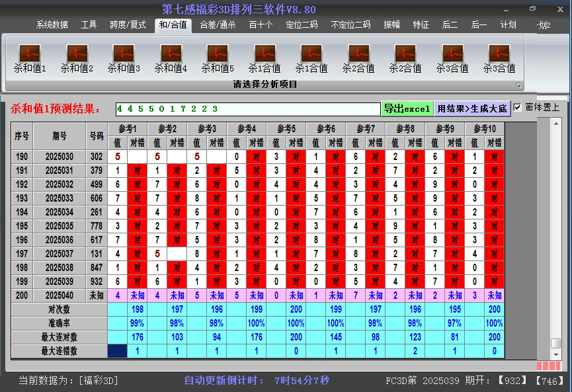Open the 不定位二码 tab
Screen dimensions: 572x392
350,25
